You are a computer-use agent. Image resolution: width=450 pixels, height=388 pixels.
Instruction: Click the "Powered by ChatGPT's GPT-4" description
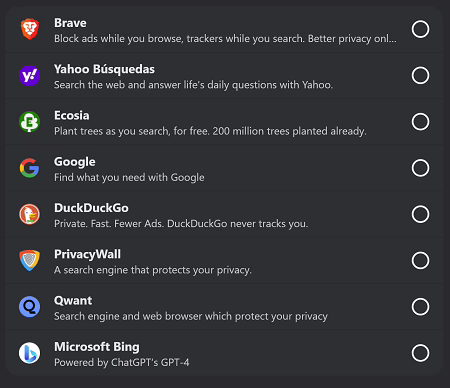coord(122,362)
